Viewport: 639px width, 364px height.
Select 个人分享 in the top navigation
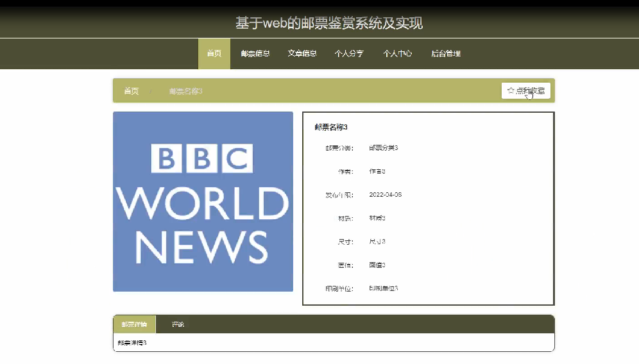(349, 54)
